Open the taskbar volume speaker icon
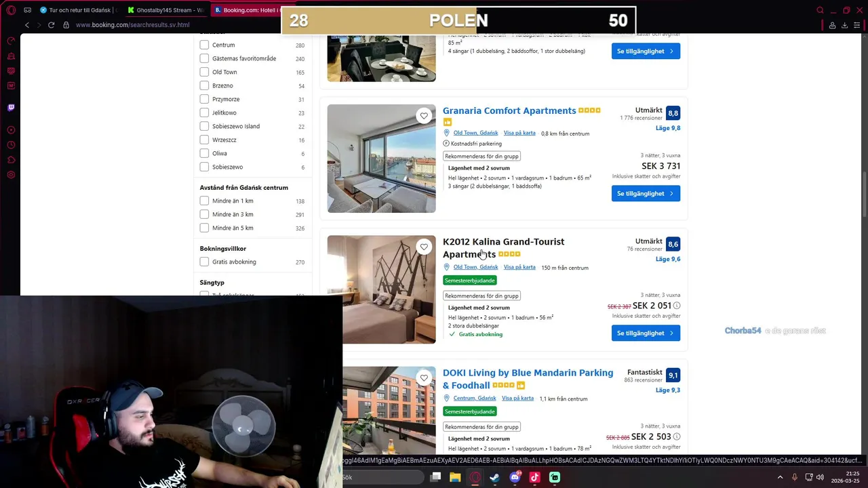Screen dimensions: 868x488 [x=820, y=477]
